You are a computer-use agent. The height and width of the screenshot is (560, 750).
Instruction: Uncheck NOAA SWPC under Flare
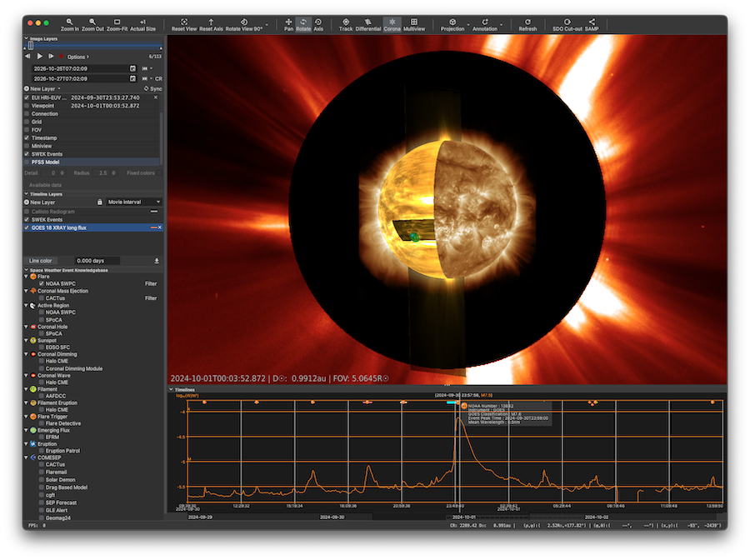(42, 283)
